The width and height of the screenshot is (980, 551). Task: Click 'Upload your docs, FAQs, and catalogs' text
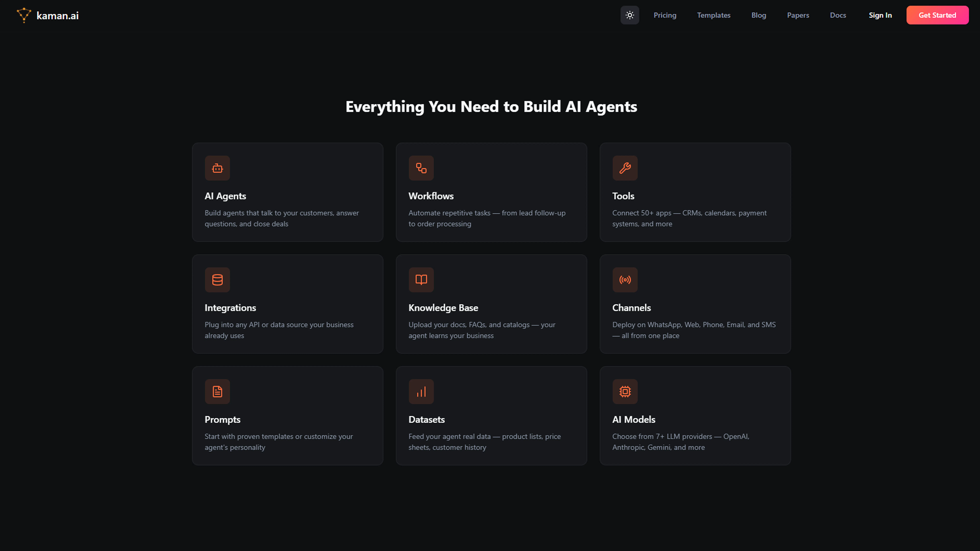482,330
